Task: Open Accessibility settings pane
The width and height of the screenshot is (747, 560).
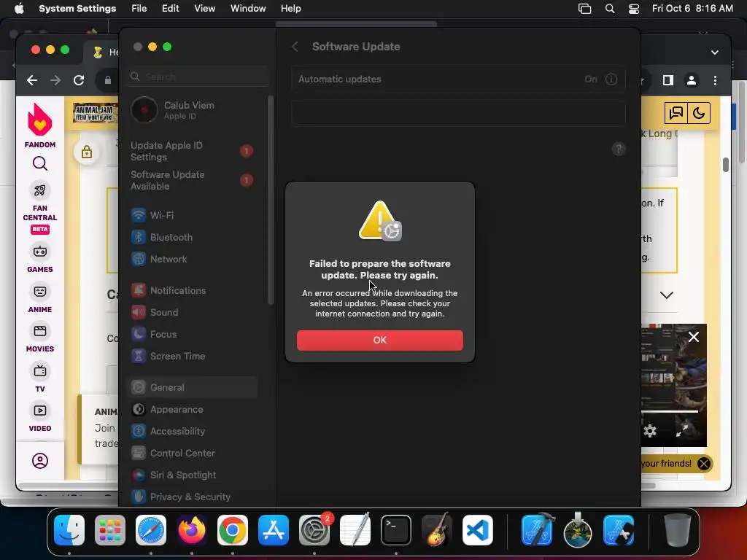Action: tap(192, 432)
